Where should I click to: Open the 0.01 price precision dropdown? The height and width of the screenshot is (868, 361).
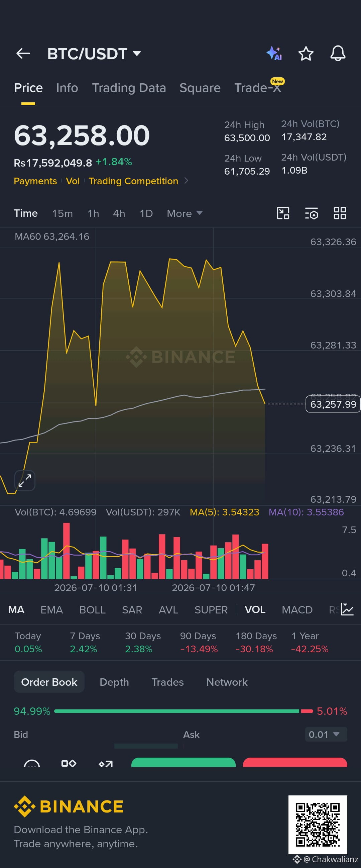pyautogui.click(x=326, y=734)
